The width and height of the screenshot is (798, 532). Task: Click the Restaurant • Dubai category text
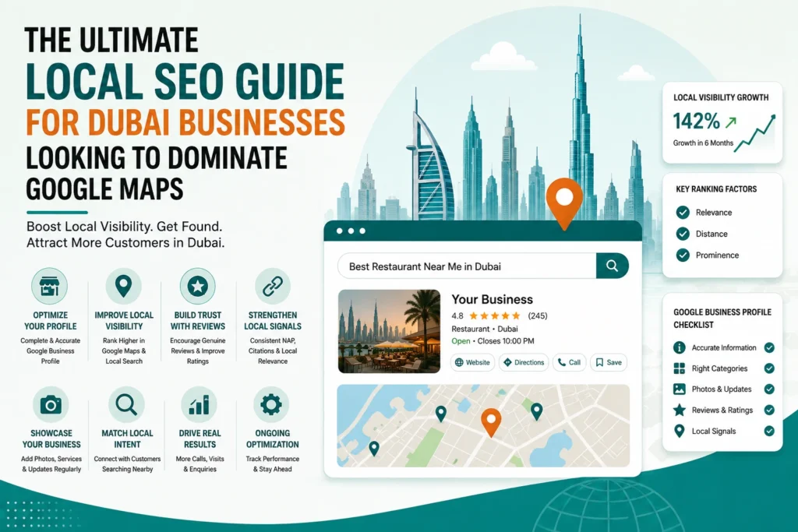tap(485, 329)
